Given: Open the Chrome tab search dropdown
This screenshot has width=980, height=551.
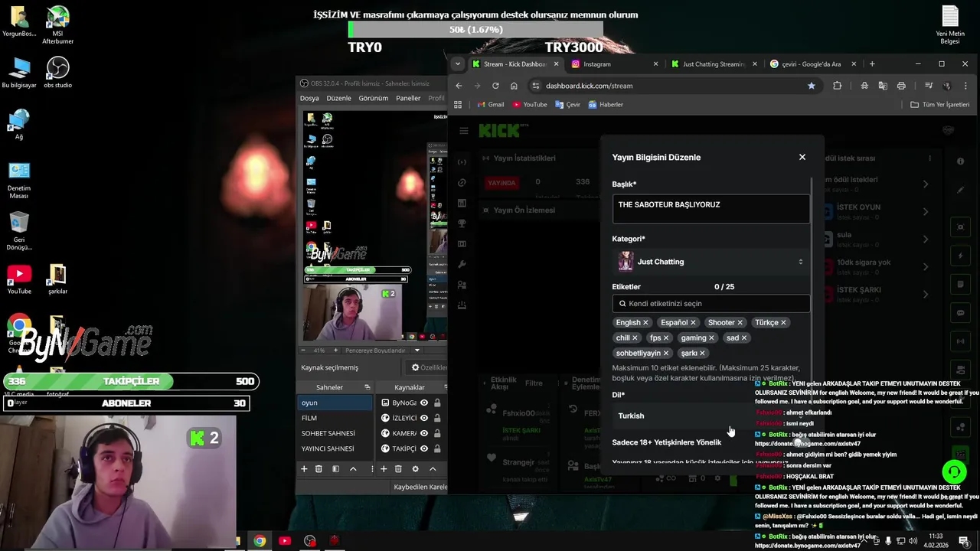Looking at the screenshot, I should tap(458, 64).
